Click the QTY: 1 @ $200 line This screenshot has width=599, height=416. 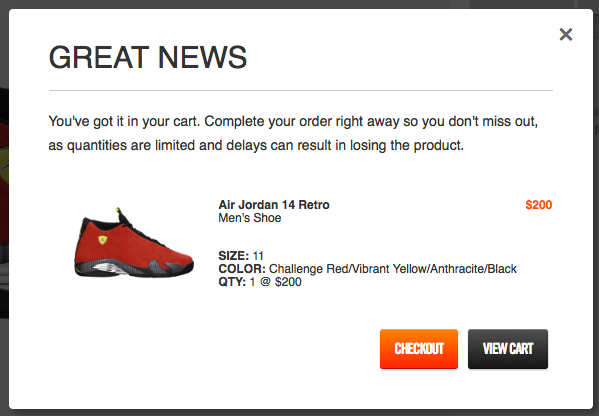pos(260,282)
